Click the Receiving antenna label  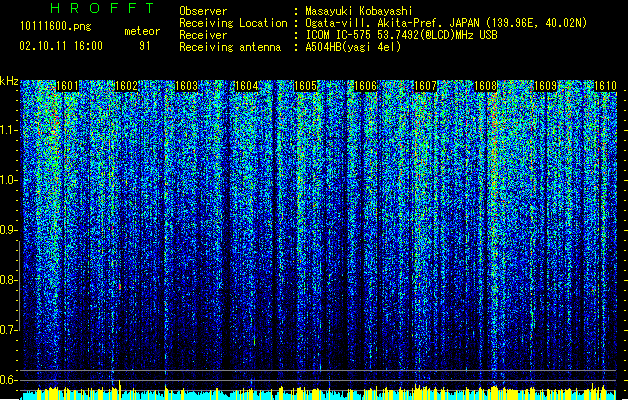click(x=230, y=47)
